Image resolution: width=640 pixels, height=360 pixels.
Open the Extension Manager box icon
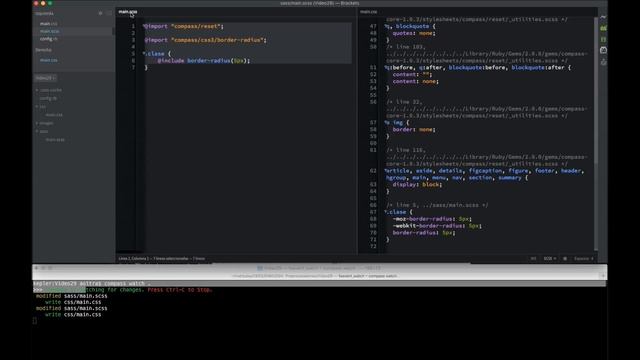[603, 50]
